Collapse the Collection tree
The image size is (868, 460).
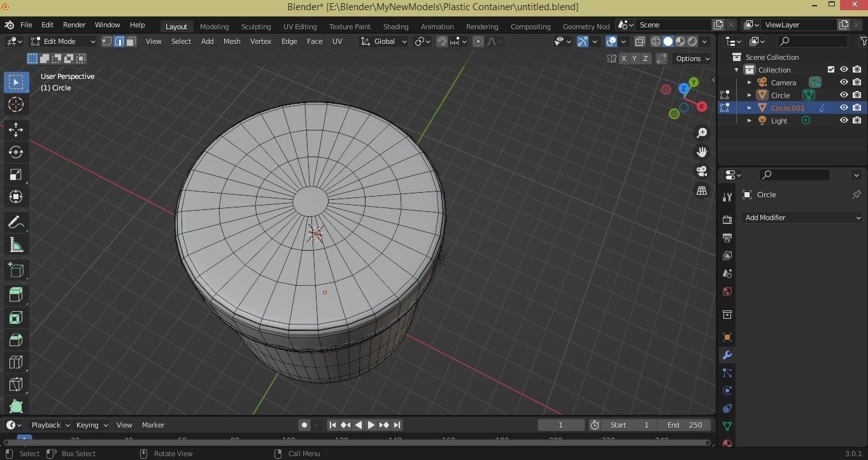coord(737,70)
